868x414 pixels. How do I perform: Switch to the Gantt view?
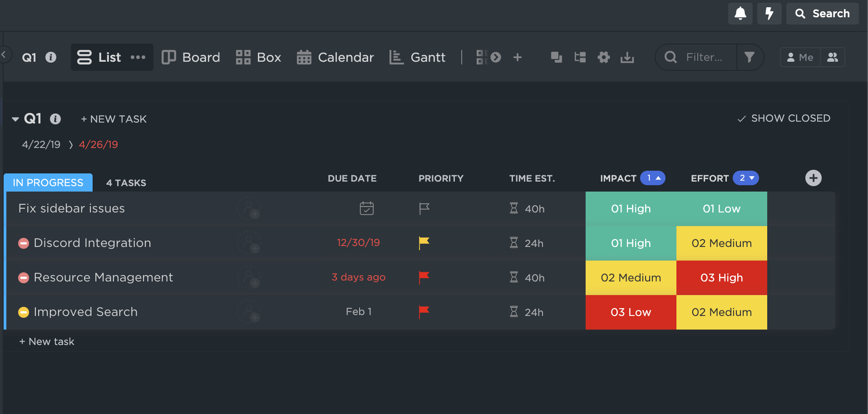[418, 57]
